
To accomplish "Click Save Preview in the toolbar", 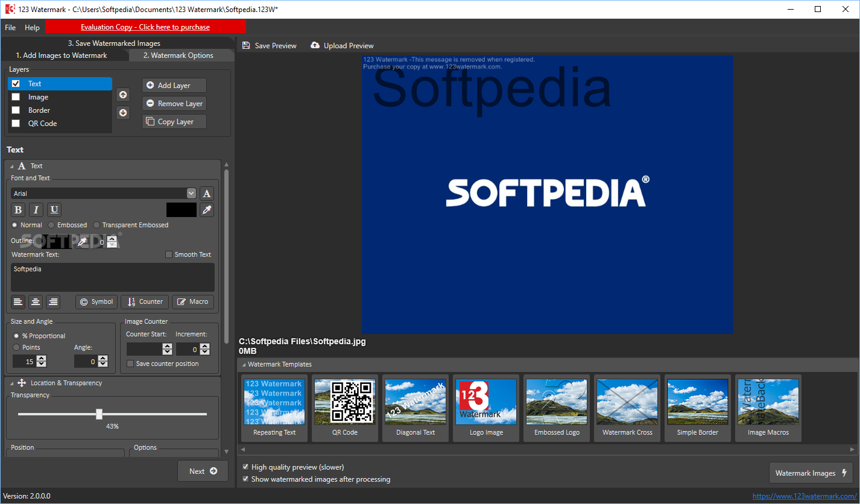I will coord(269,46).
